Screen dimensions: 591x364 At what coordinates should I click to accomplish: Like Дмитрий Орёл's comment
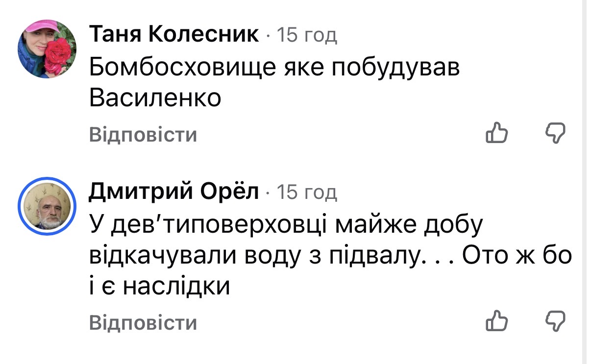(x=496, y=321)
